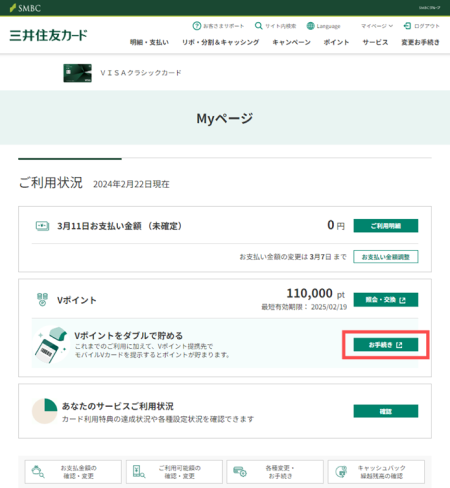This screenshot has width=450, height=488.
Task: Click the VISA classic card thumbnail
Action: [x=77, y=73]
